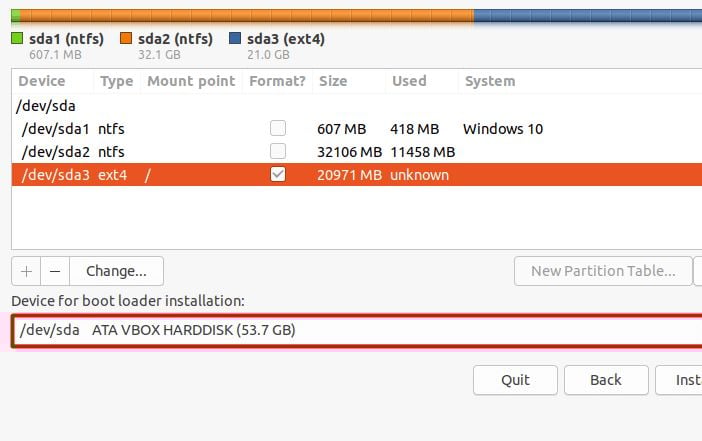The width and height of the screenshot is (702, 441).
Task: Toggle format checkbox for /dev/sda2
Action: point(278,151)
